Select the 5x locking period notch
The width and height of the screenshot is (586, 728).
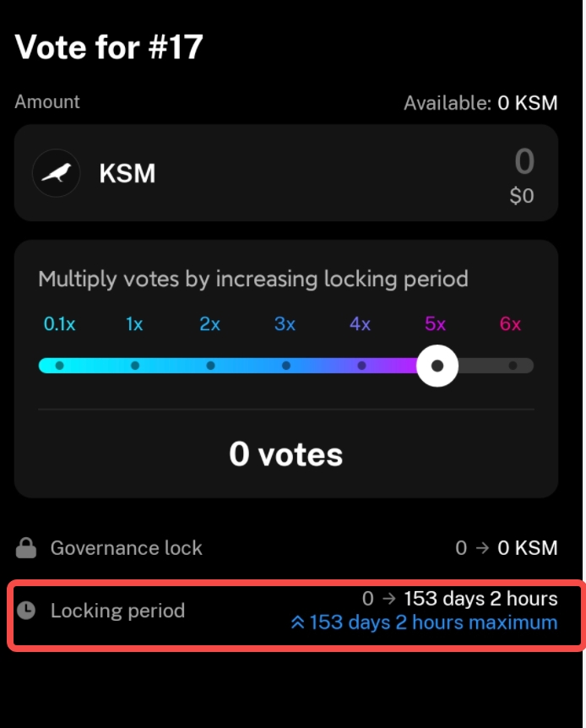(x=437, y=365)
